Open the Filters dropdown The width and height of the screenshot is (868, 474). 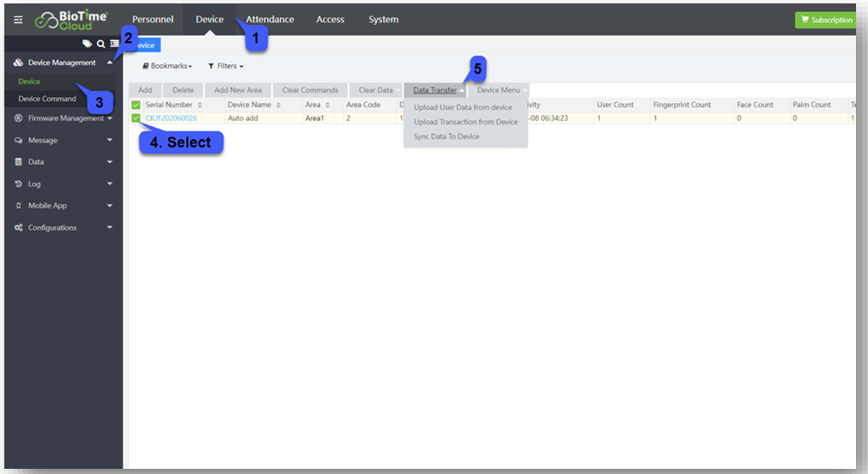coord(226,66)
